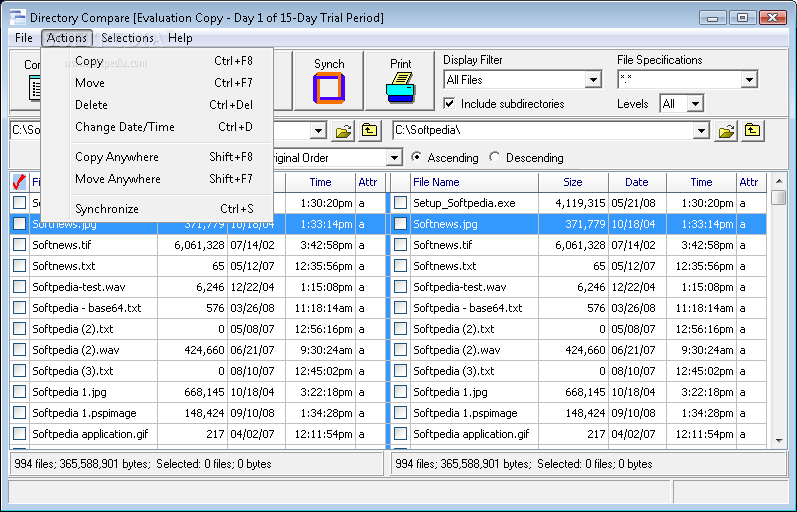
Task: Close the open Actions menu
Action: [67, 38]
